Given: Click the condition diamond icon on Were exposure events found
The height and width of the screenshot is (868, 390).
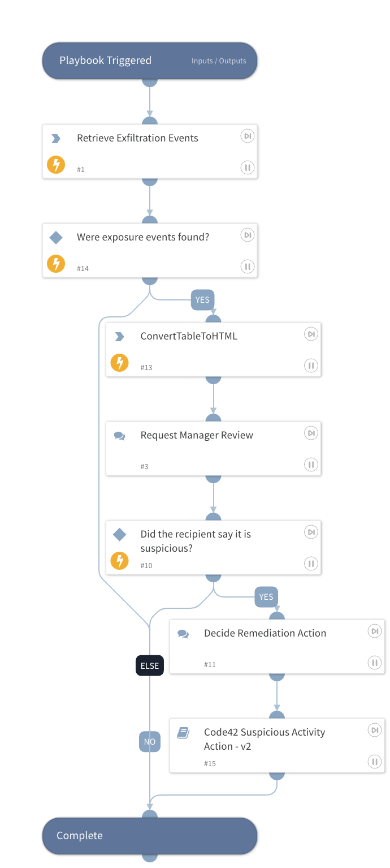Looking at the screenshot, I should click(55, 237).
